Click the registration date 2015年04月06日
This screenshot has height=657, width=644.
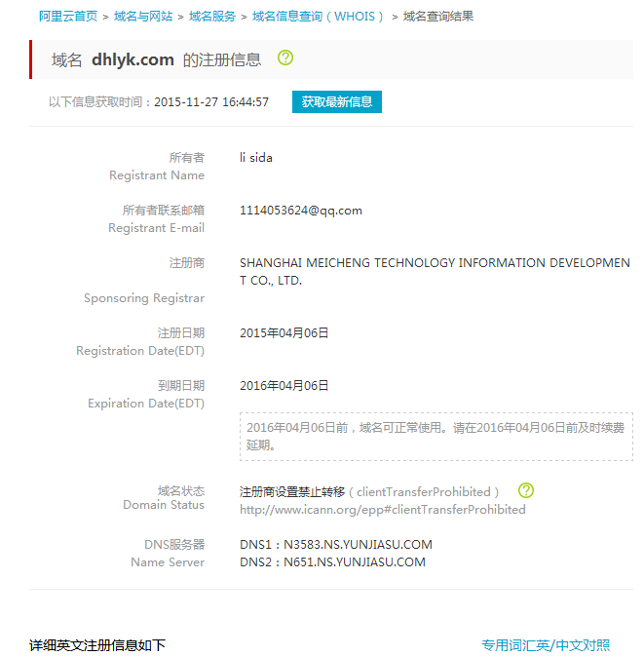(x=284, y=333)
